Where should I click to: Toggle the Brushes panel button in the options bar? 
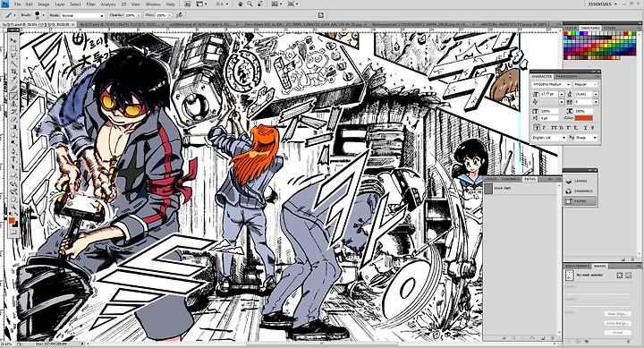321,15
